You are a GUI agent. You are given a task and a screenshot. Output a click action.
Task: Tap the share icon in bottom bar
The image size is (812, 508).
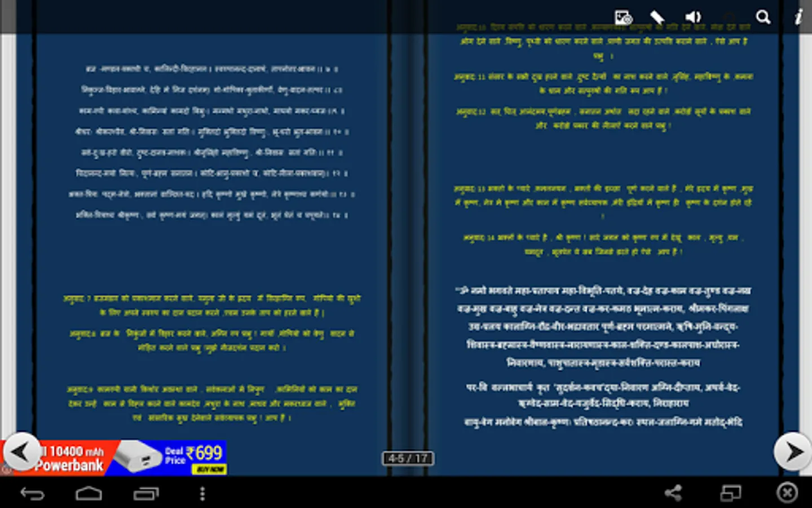(x=673, y=493)
